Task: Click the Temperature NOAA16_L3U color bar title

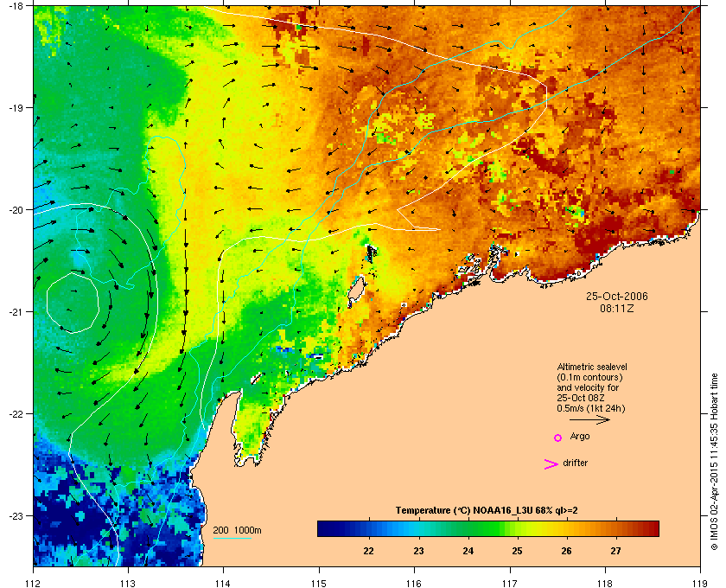Action: point(486,511)
